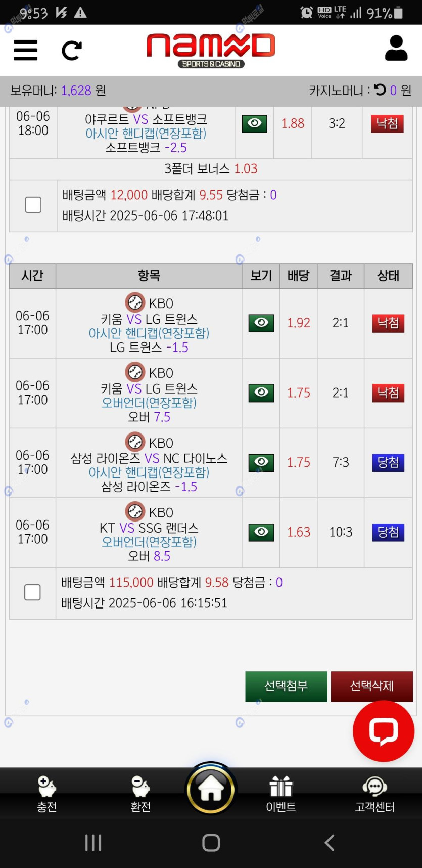Go to home via center house icon
422x868 pixels.
pos(211,789)
